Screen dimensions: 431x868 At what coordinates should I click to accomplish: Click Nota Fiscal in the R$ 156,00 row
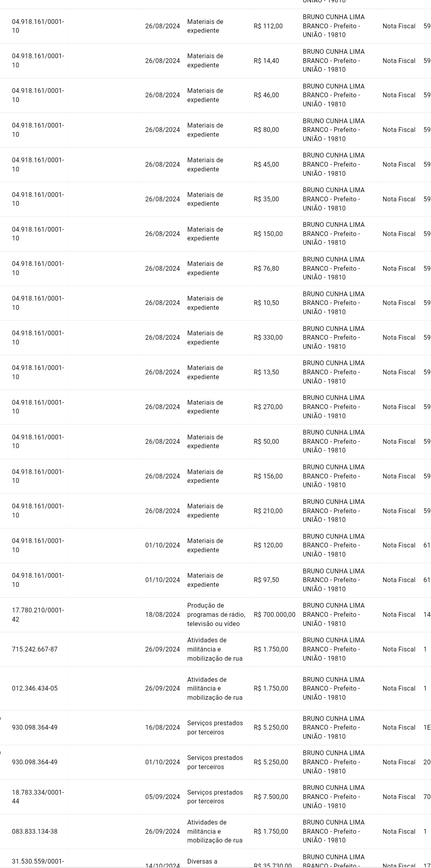pyautogui.click(x=399, y=476)
